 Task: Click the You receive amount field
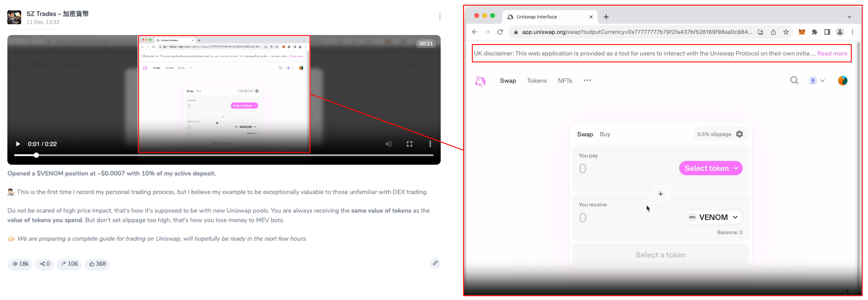click(583, 218)
